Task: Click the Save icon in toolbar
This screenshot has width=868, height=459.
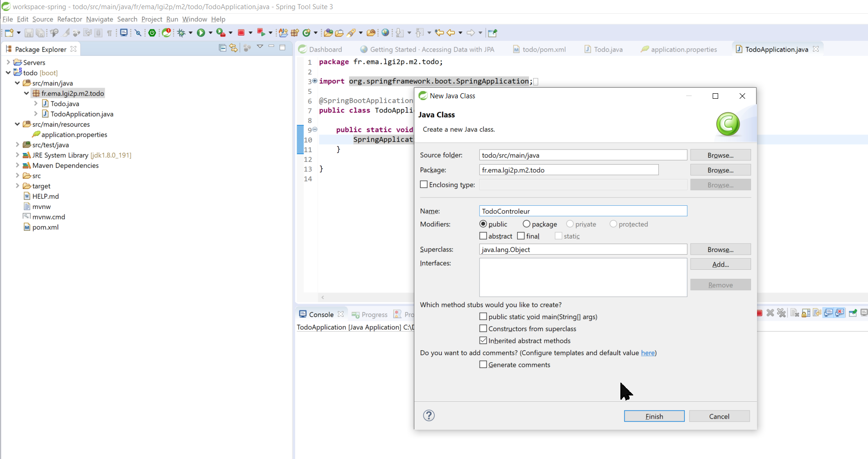Action: point(28,33)
